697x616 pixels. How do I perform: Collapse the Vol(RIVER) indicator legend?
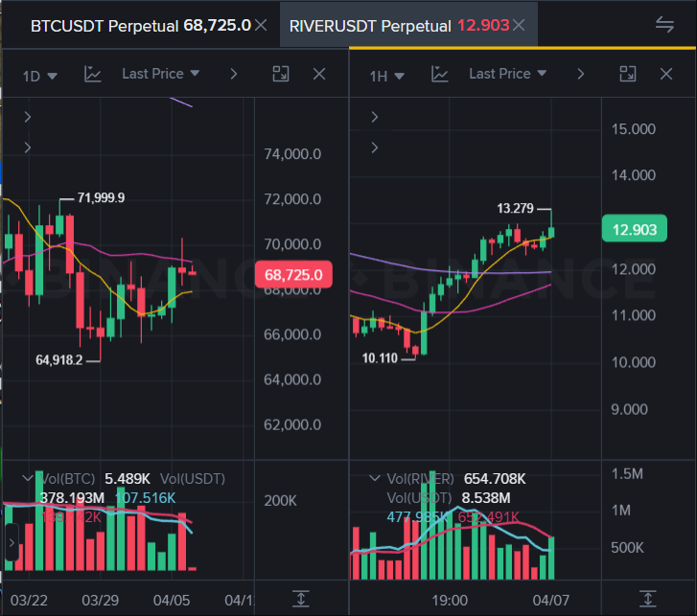pyautogui.click(x=375, y=478)
